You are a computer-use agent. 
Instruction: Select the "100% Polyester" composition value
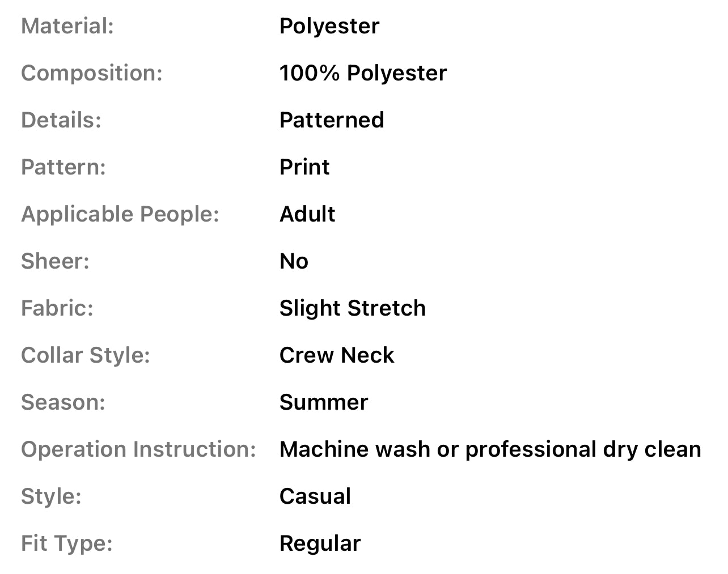coord(363,73)
